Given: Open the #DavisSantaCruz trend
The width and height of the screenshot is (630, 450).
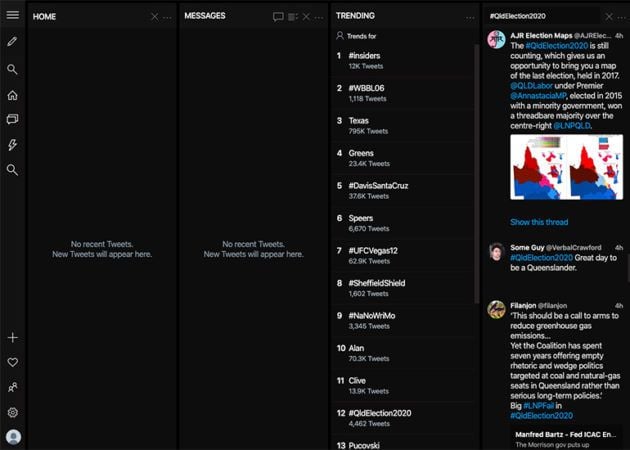Looking at the screenshot, I should click(403, 190).
